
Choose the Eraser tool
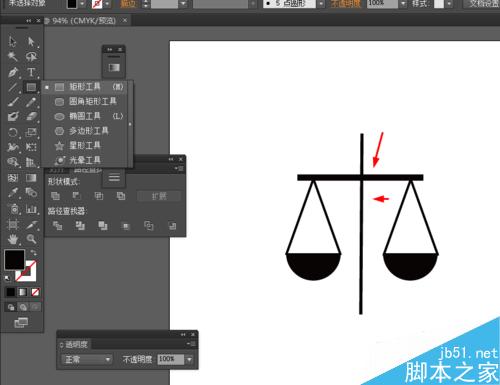31,116
